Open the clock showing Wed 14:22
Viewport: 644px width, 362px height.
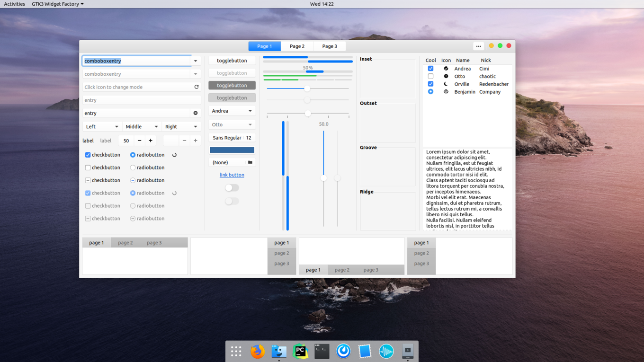[x=322, y=4]
